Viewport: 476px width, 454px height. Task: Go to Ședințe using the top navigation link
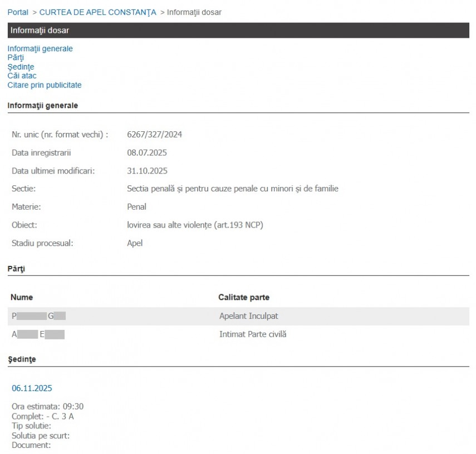point(21,67)
